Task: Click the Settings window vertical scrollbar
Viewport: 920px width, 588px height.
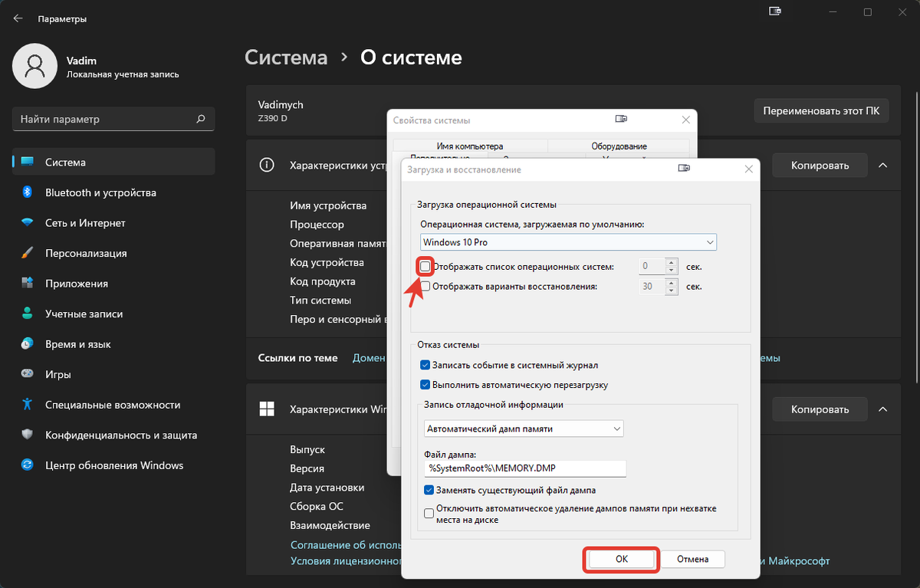Action: [x=916, y=238]
